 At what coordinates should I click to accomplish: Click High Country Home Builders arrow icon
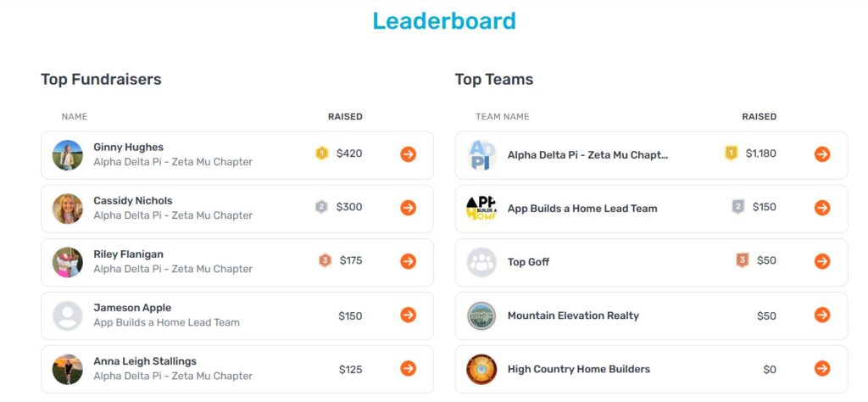pyautogui.click(x=822, y=368)
